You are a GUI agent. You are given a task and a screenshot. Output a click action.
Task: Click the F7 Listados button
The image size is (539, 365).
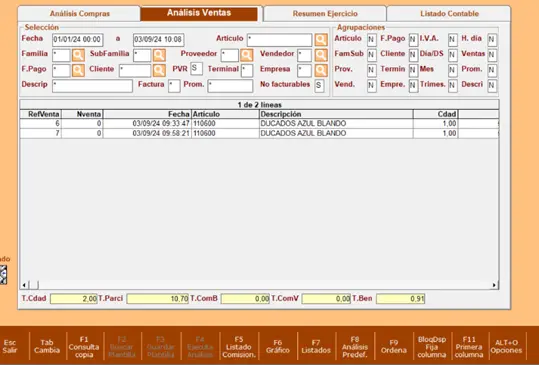[x=316, y=347]
